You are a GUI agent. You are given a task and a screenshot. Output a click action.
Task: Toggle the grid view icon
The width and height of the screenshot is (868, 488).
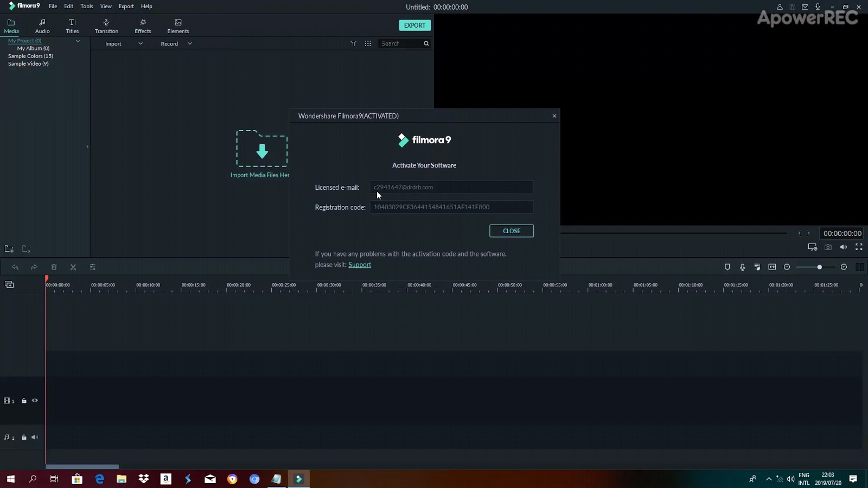pyautogui.click(x=368, y=43)
